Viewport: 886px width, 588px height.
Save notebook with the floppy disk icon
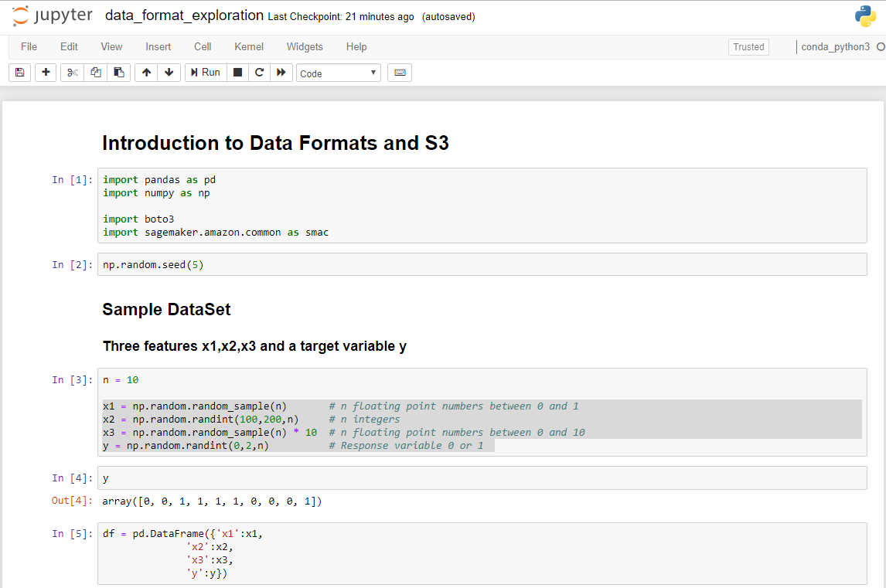point(20,73)
